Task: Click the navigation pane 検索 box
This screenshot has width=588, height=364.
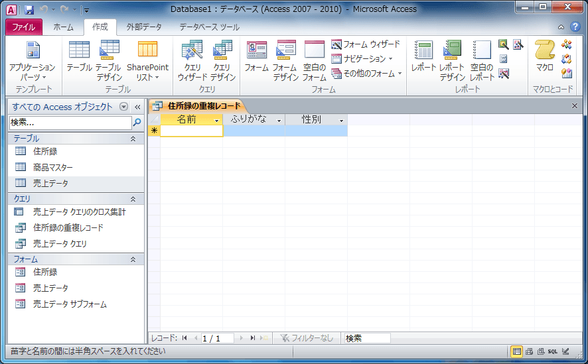Action: 70,123
